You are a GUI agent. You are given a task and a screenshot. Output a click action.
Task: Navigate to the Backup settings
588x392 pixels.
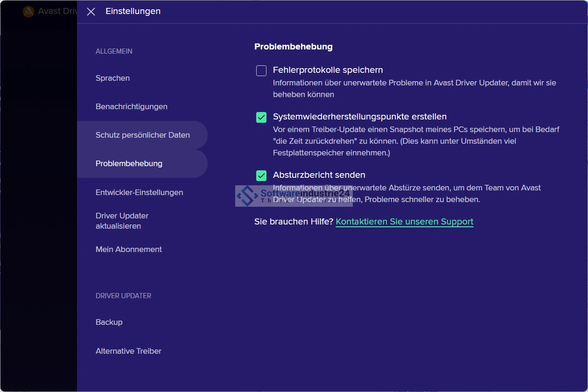(109, 322)
